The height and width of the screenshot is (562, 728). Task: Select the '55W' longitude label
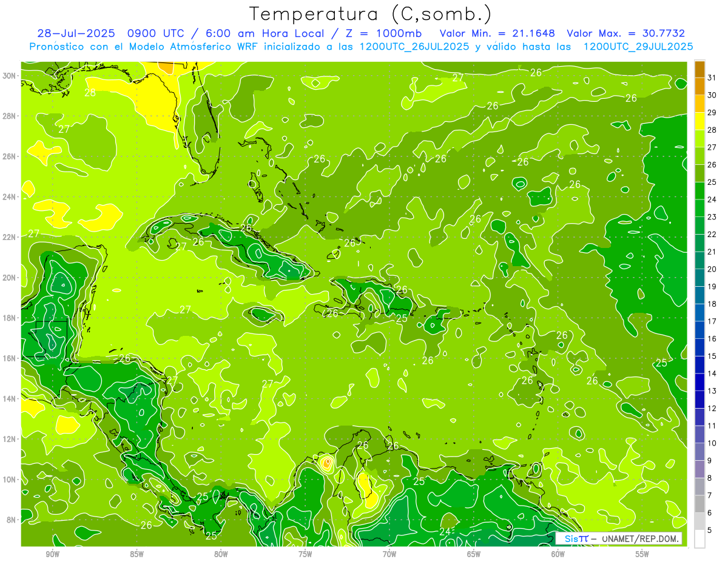click(642, 554)
